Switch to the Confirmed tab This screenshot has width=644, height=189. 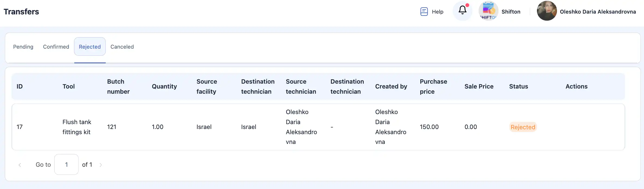click(x=56, y=47)
